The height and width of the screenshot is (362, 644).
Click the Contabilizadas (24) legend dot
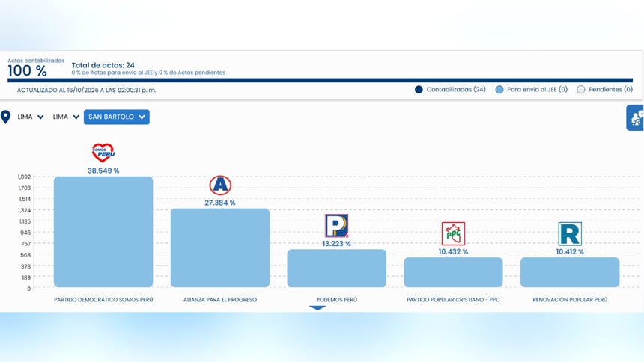[x=419, y=90]
